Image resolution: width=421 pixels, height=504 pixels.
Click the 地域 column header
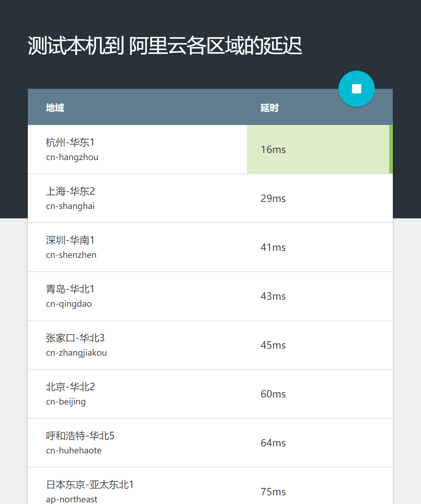tap(55, 108)
